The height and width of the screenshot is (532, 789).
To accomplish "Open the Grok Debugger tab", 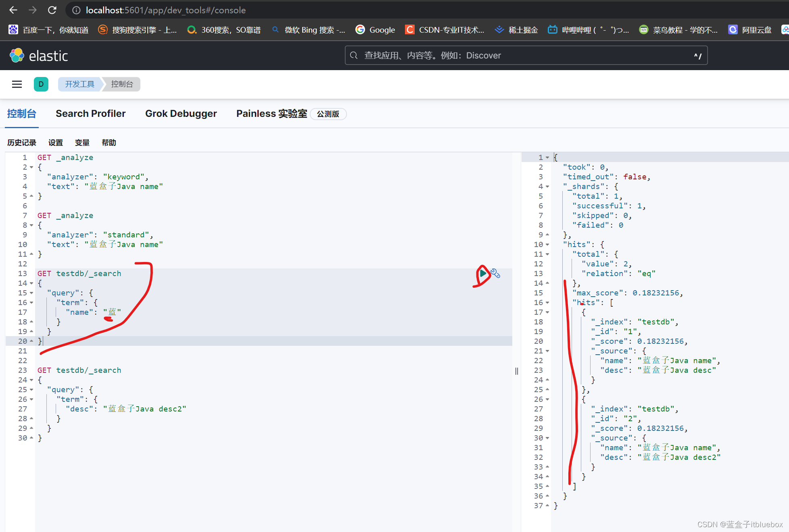I will (181, 113).
